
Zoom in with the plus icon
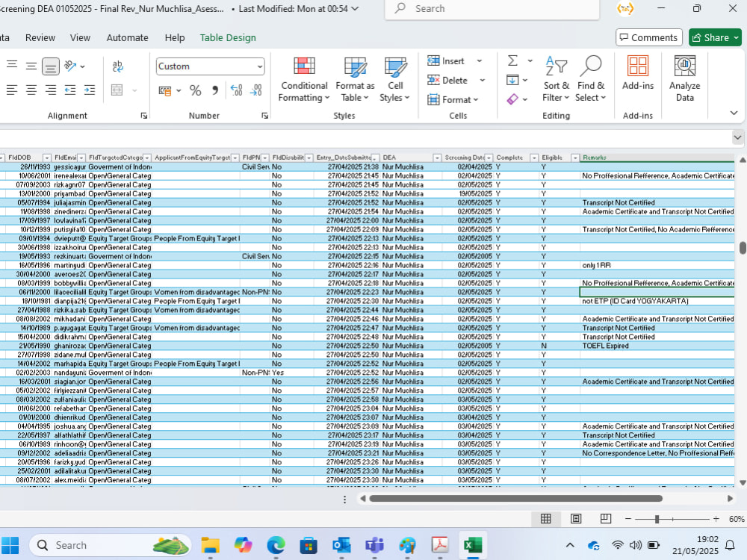click(x=716, y=519)
